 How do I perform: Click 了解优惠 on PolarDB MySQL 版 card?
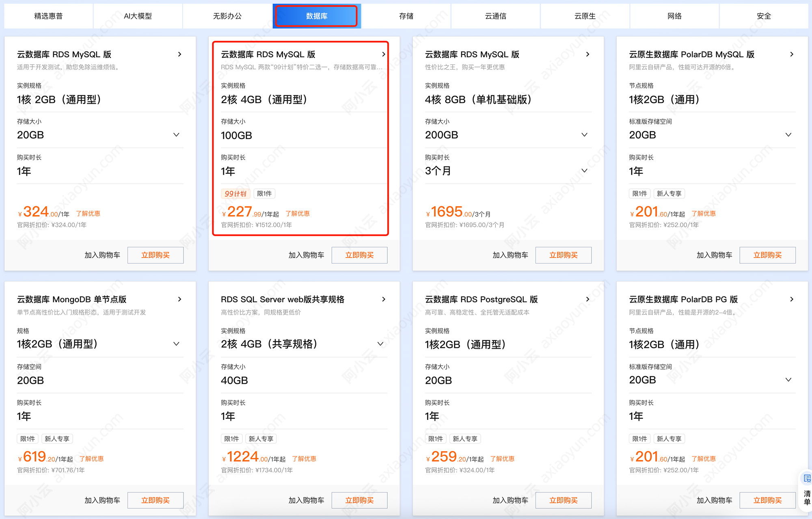pyautogui.click(x=704, y=214)
